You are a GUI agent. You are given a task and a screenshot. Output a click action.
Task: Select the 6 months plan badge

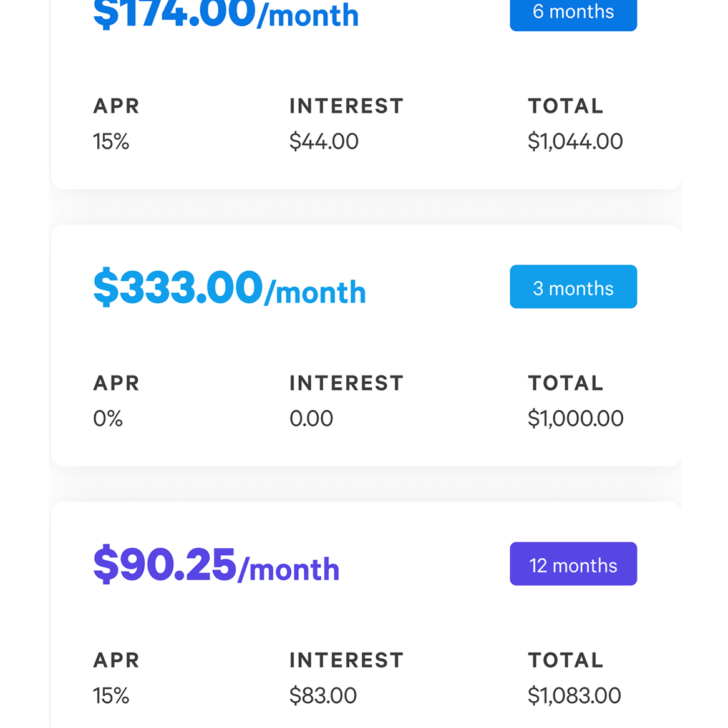[573, 14]
